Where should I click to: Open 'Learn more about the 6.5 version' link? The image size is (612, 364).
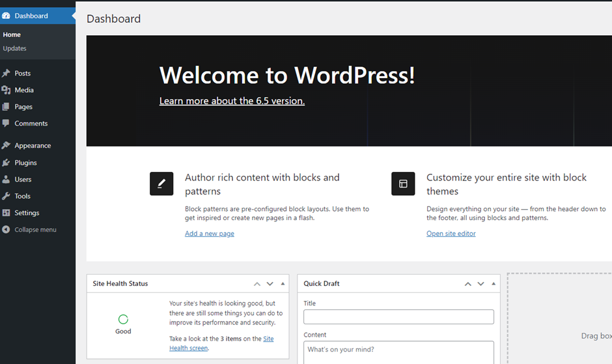coord(232,101)
